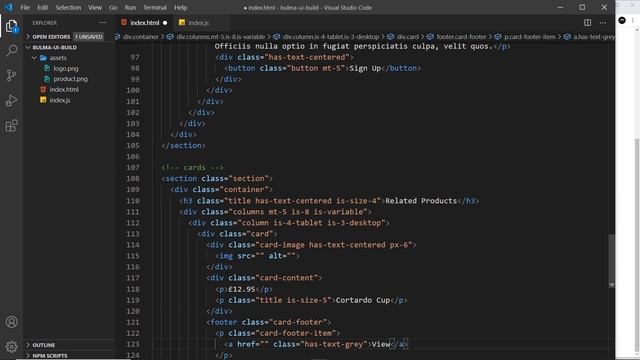Select index.html in the explorer tree

tap(64, 89)
